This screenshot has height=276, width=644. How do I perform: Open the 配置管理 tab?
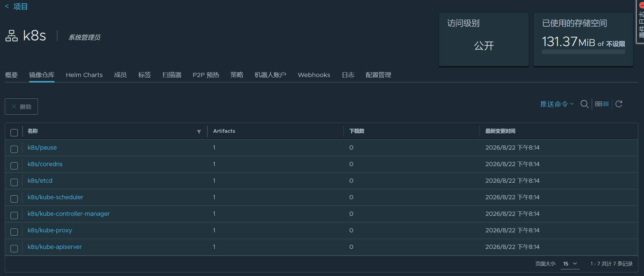(378, 75)
